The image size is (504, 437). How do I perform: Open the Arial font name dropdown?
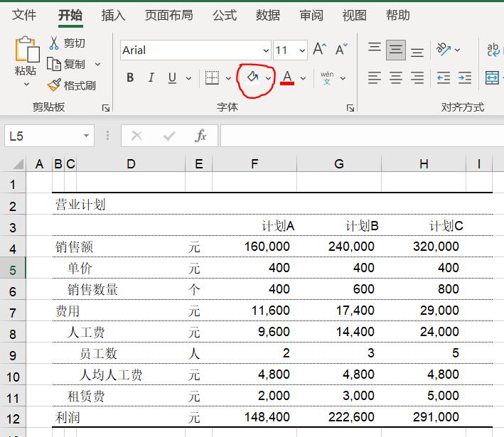[x=266, y=50]
